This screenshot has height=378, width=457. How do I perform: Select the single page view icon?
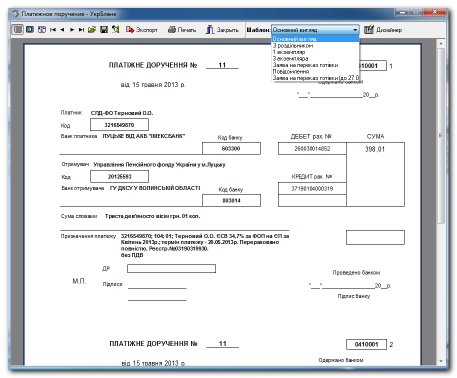point(18,30)
